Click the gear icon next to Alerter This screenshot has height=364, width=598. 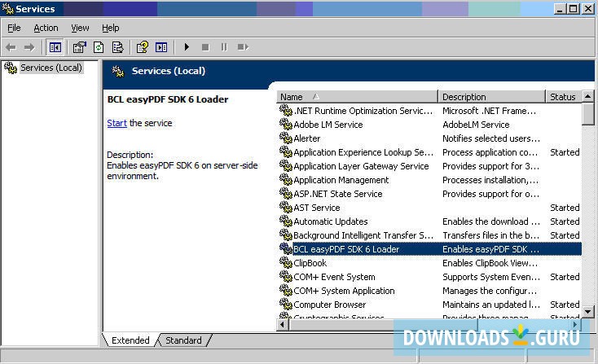click(x=286, y=138)
